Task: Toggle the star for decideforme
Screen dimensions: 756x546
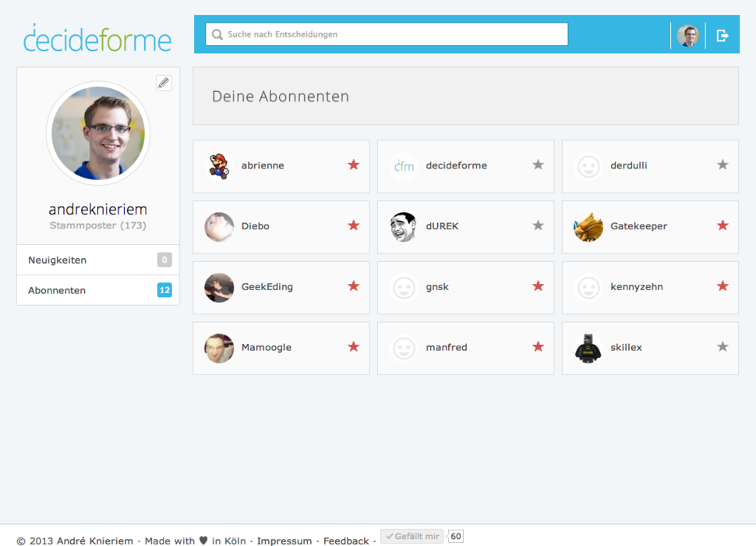Action: tap(538, 165)
